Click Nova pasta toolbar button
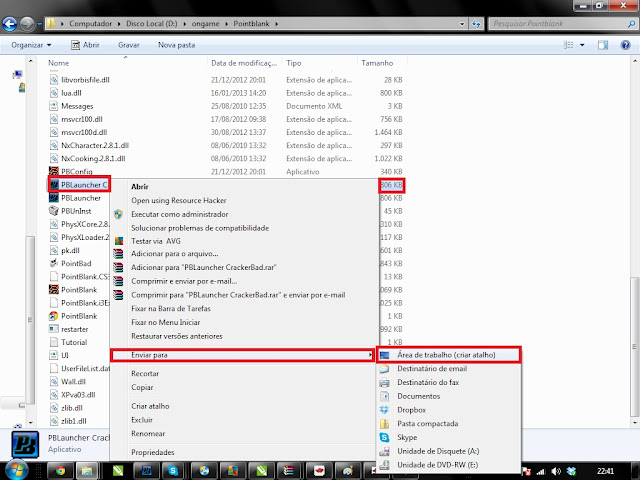Viewport: 640px width, 480px height. (x=176, y=45)
